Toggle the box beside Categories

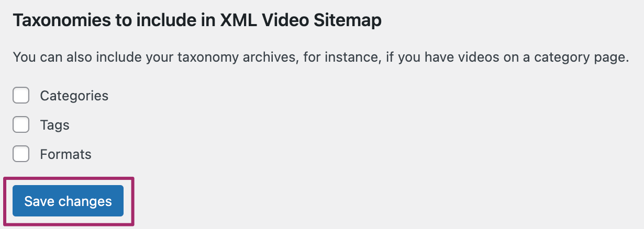pyautogui.click(x=21, y=96)
